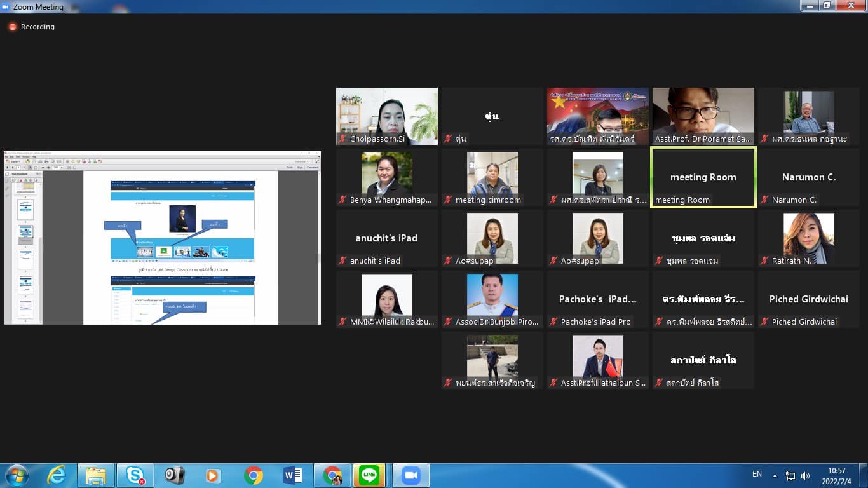Open the Zoom icon in the taskbar
The height and width of the screenshot is (488, 868).
410,475
